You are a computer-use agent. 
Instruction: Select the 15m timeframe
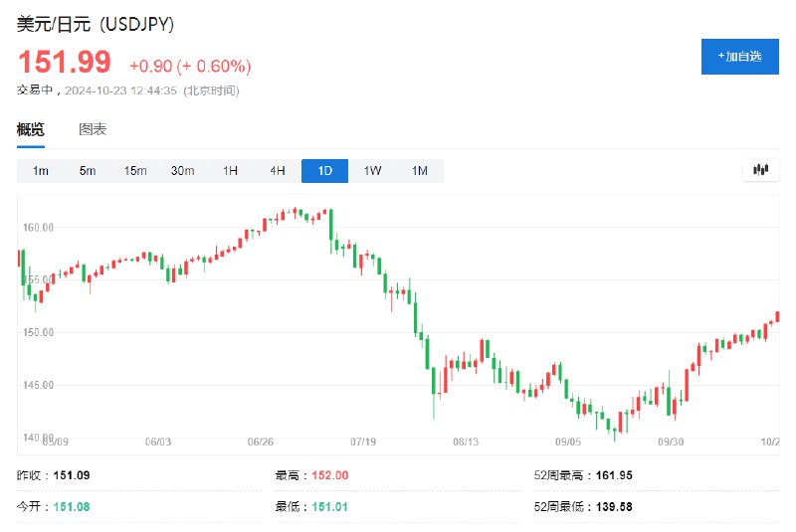[x=135, y=171]
